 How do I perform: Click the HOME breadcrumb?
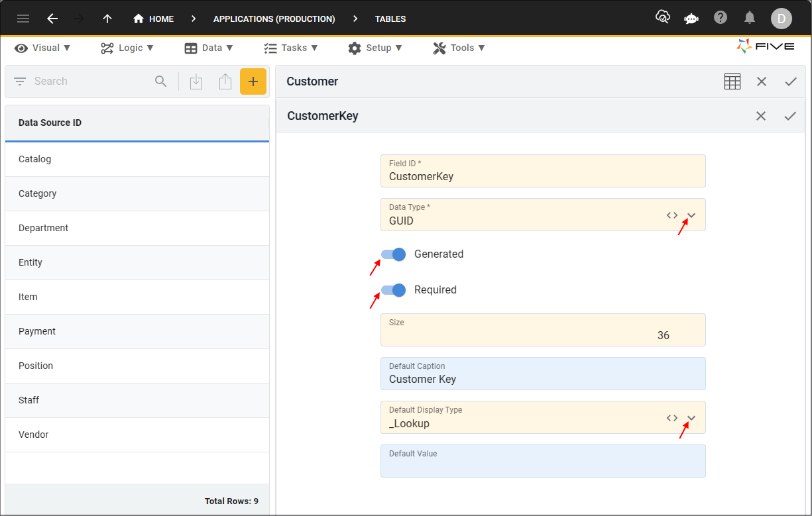pos(153,19)
